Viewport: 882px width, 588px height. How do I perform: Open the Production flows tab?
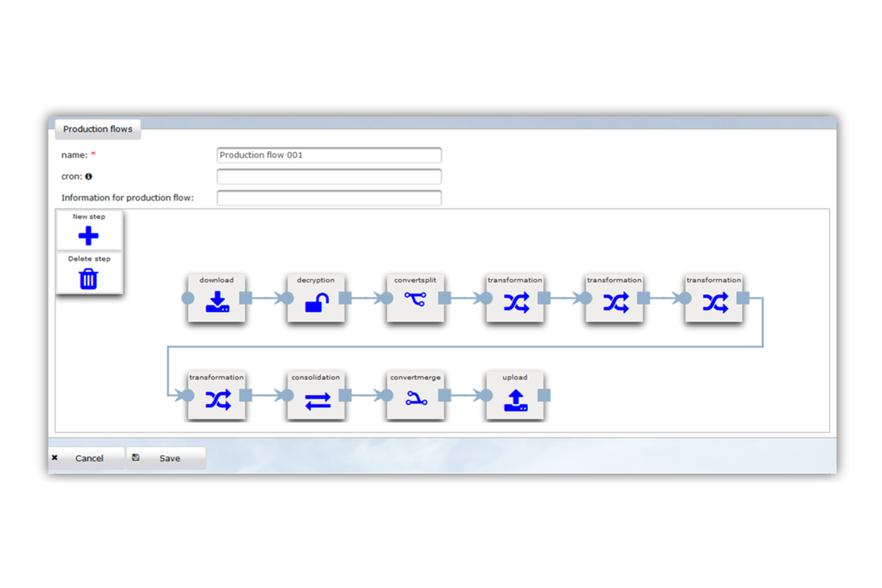point(98,129)
